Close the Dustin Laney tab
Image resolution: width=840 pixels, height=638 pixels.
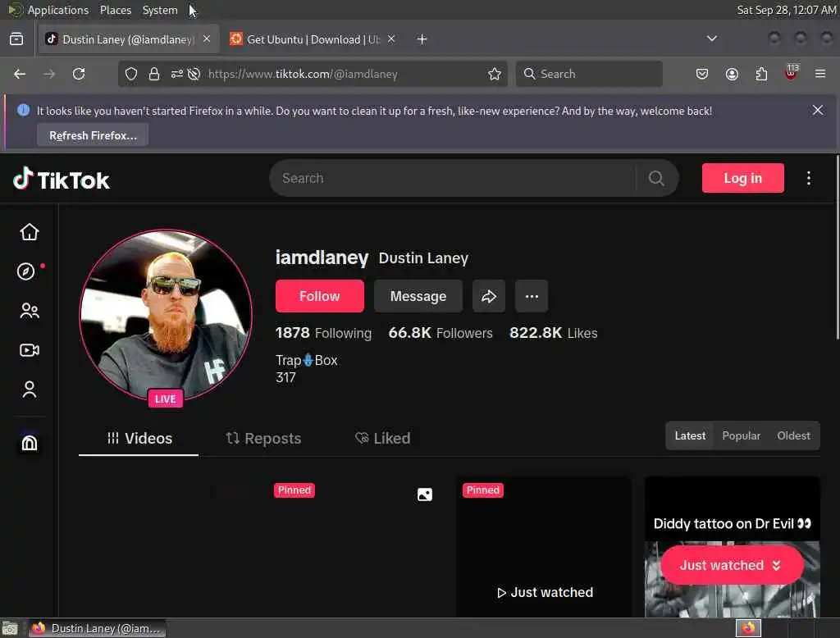pyautogui.click(x=207, y=39)
